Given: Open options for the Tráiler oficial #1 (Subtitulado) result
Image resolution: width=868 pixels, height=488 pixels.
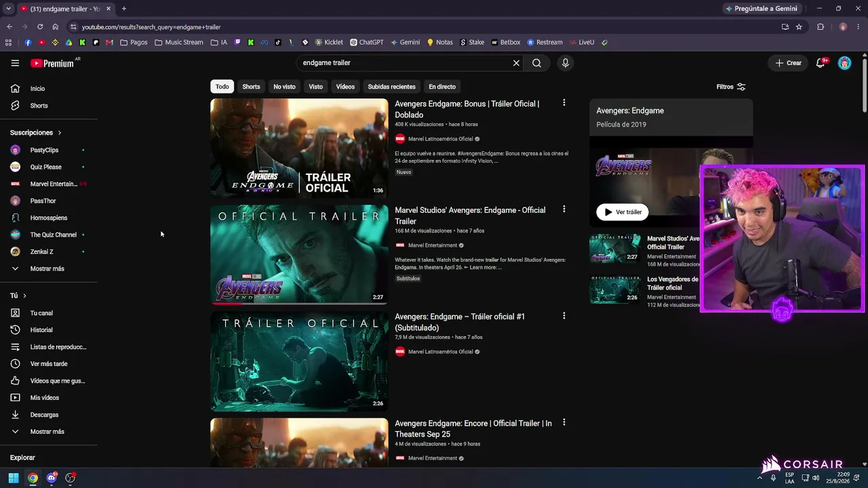Looking at the screenshot, I should [x=564, y=316].
